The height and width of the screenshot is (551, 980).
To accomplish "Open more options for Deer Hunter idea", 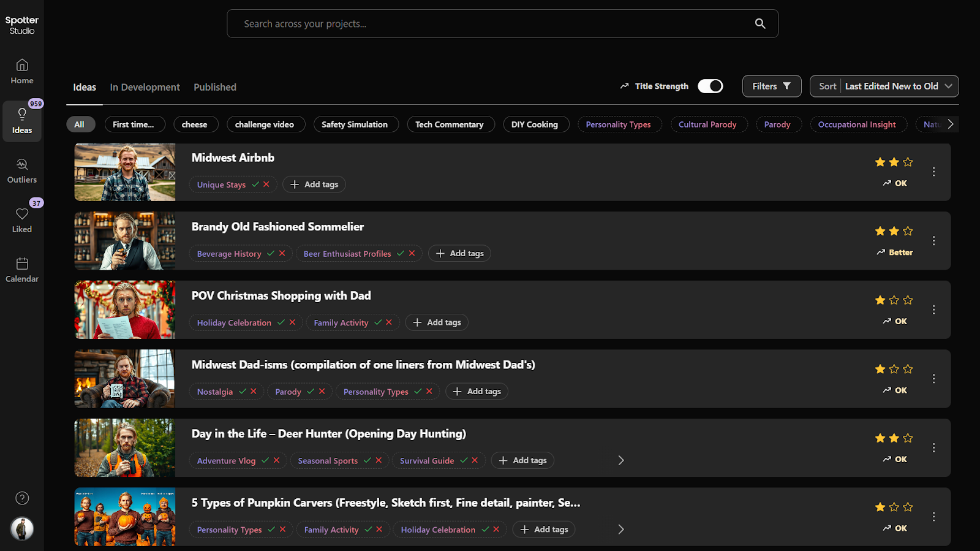I will point(933,448).
